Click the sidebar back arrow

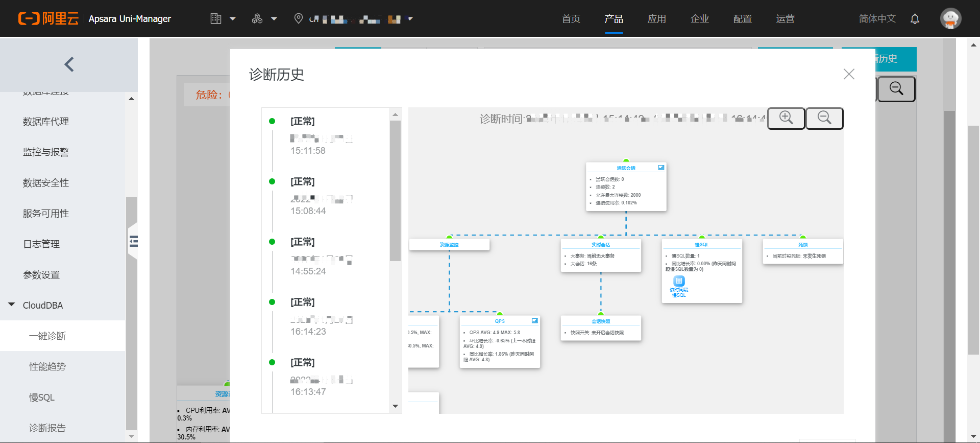pyautogui.click(x=69, y=64)
